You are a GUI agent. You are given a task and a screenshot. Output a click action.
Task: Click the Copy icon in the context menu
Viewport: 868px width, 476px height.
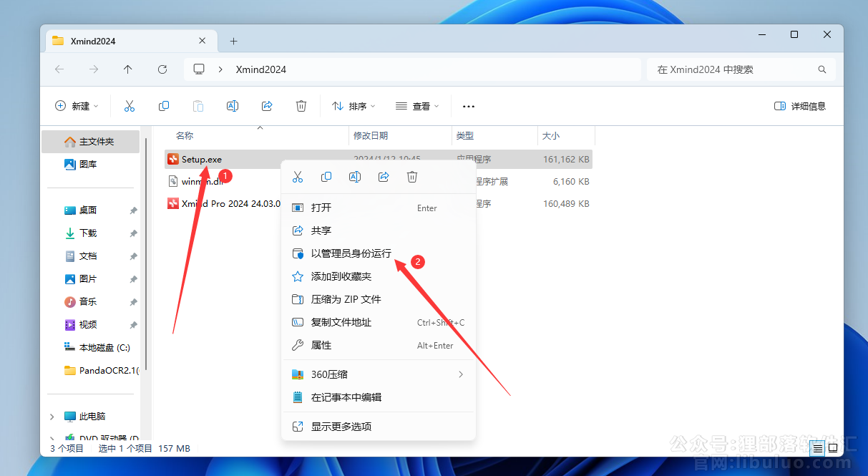[x=326, y=177]
